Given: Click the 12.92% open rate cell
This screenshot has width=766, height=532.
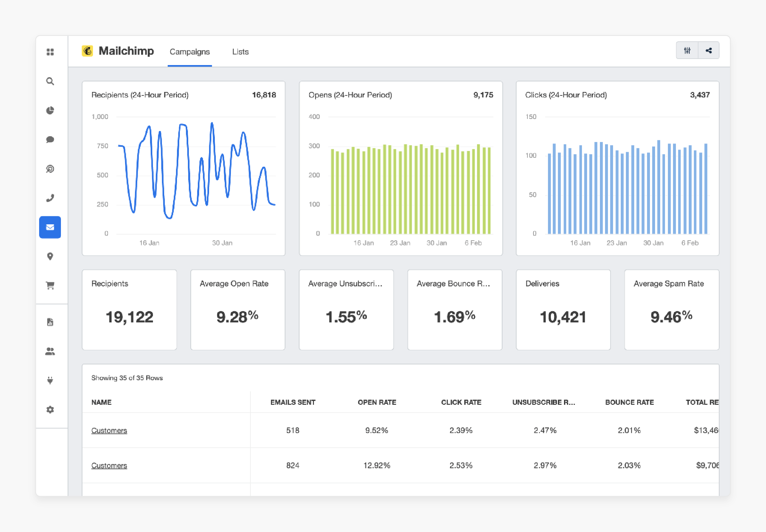Looking at the screenshot, I should (376, 465).
